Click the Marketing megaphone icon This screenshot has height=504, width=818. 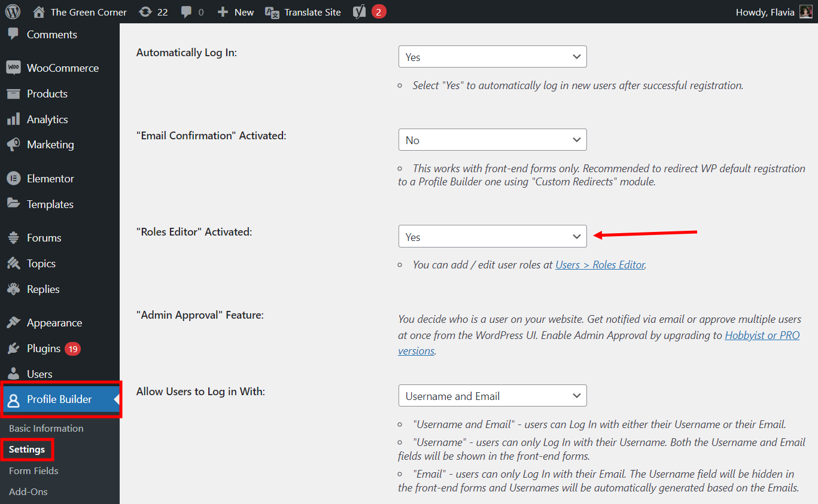click(x=13, y=144)
